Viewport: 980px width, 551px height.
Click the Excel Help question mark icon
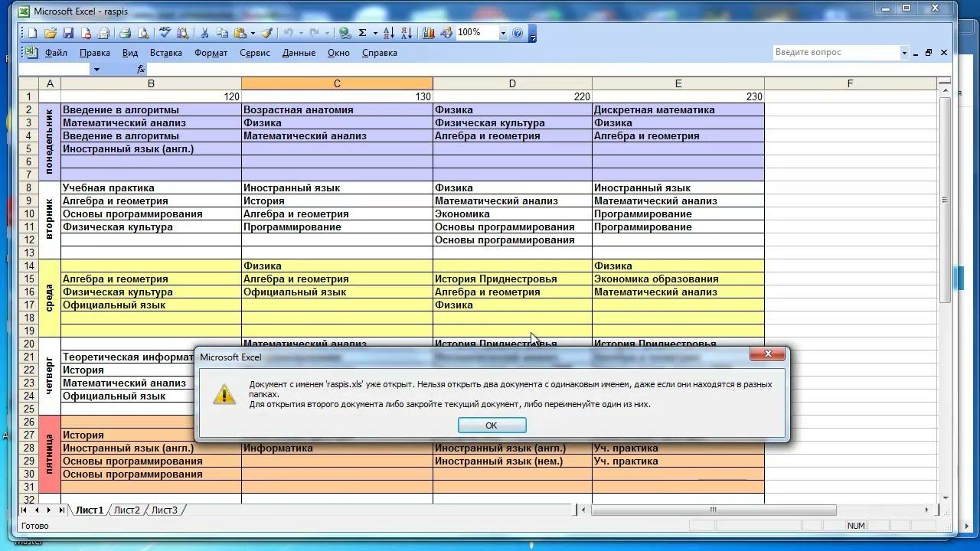[518, 33]
